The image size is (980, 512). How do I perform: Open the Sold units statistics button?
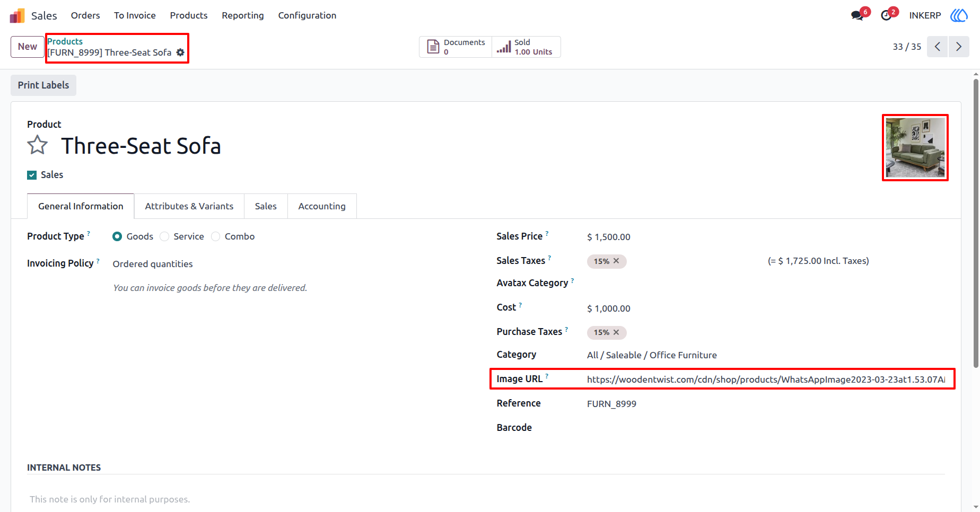point(526,47)
